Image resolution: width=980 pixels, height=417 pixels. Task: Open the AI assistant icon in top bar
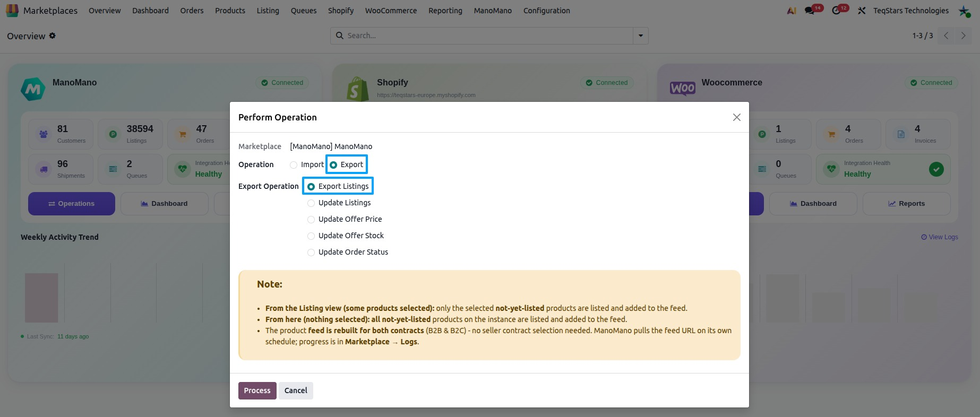[x=792, y=11]
